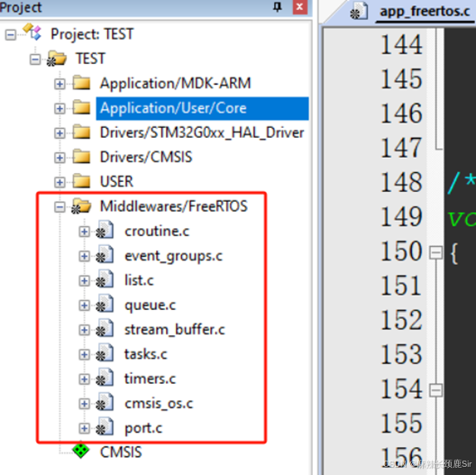Expand timers.c include list

click(85, 379)
